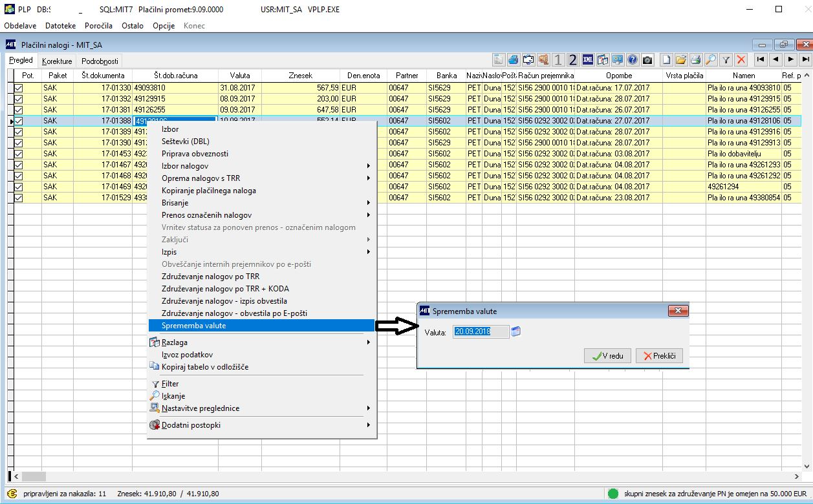Expand the Izbor nalogov submenu
This screenshot has width=813, height=504.
(x=261, y=166)
